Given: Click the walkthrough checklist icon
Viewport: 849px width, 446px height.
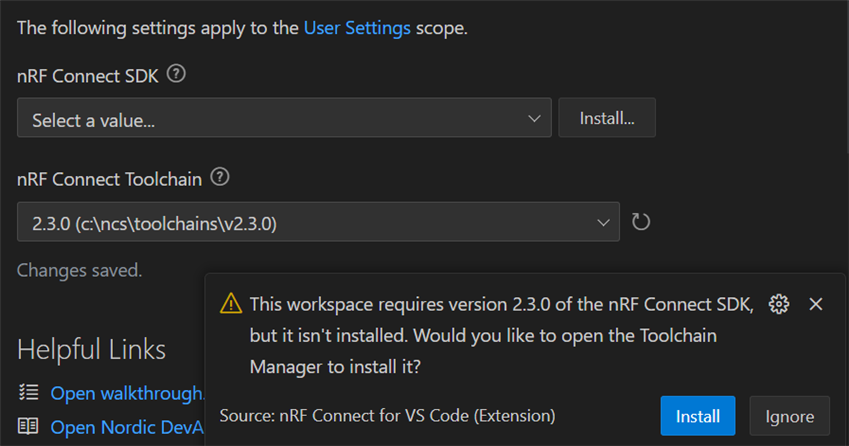Looking at the screenshot, I should point(28,392).
